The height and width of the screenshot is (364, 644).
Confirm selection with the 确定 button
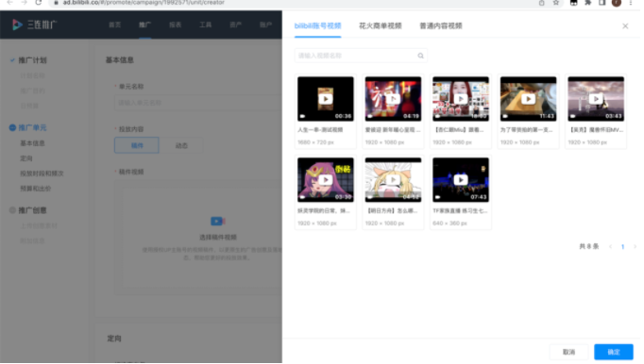pos(614,352)
